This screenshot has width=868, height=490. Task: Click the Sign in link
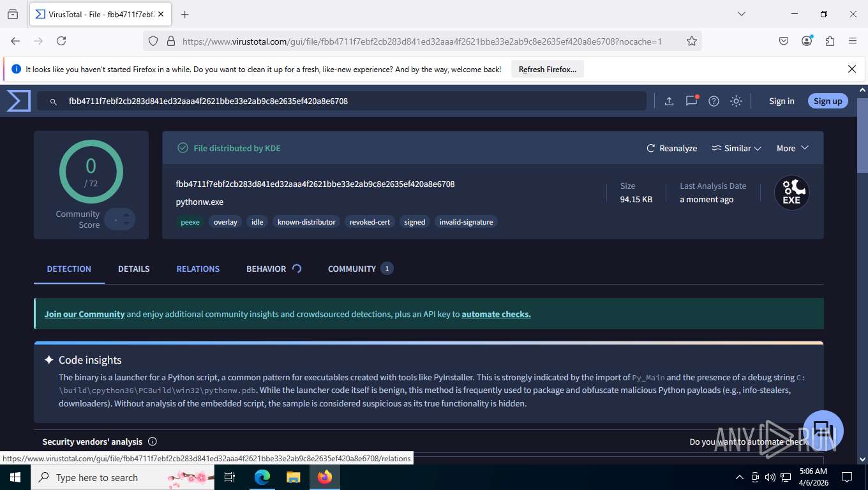point(782,101)
